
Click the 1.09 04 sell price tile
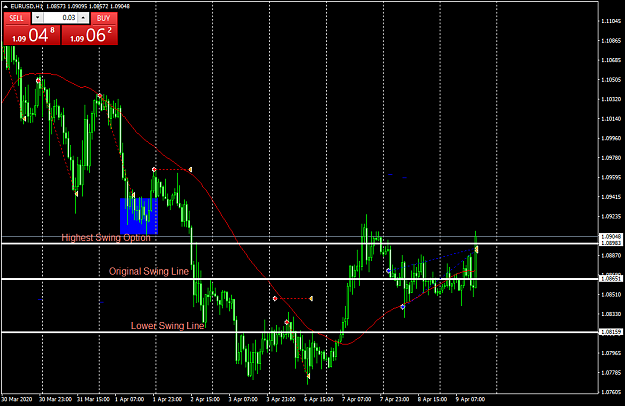click(x=32, y=35)
